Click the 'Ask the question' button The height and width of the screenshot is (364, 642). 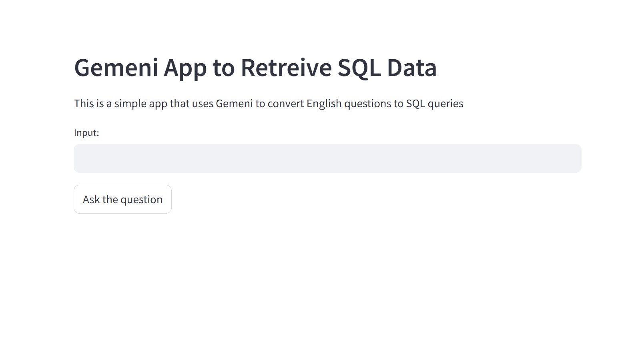[122, 199]
